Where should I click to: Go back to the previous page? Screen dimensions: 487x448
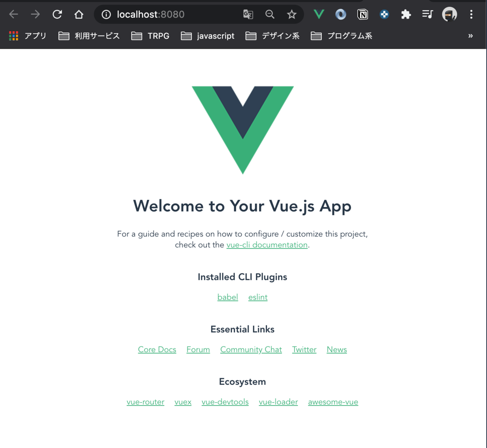14,15
